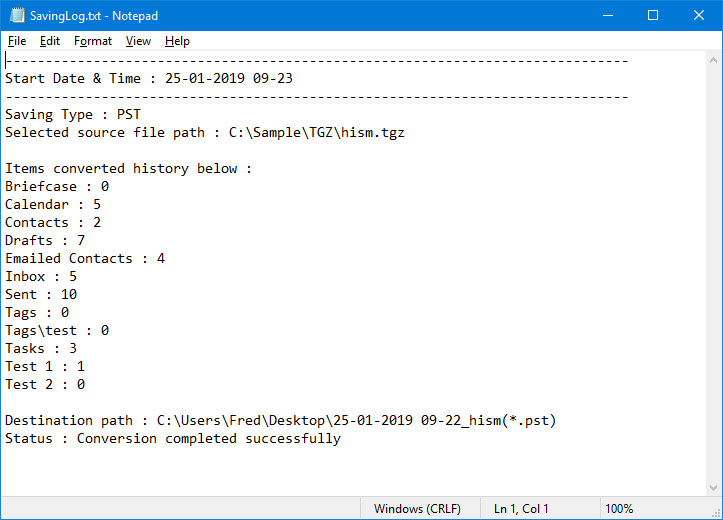The image size is (723, 520).
Task: Click the 'Ln 1, Col 1' status entry
Action: tap(521, 508)
